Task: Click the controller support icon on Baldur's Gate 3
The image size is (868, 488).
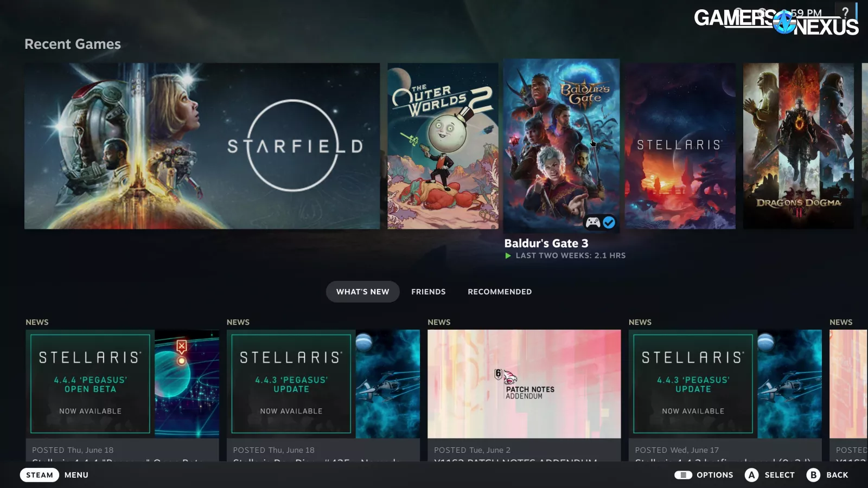Action: [x=592, y=222]
